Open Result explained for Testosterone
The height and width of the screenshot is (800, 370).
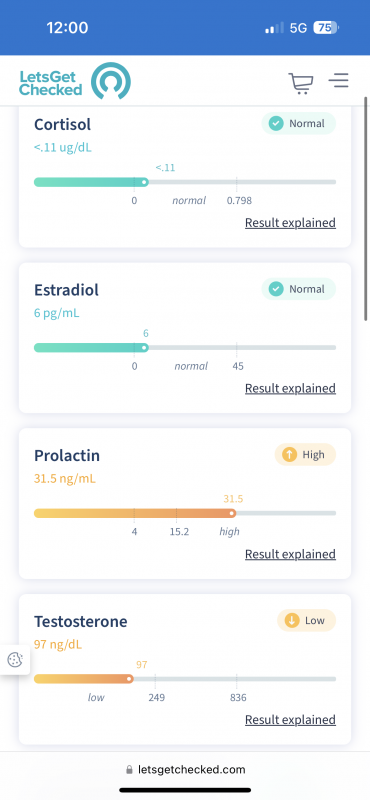pyautogui.click(x=290, y=720)
